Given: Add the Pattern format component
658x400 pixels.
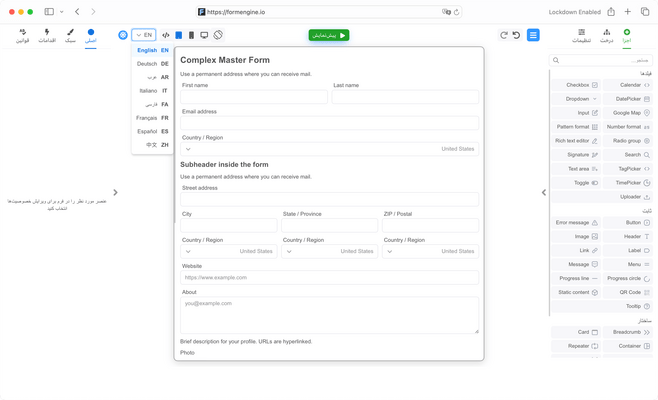Looking at the screenshot, I should pyautogui.click(x=576, y=127).
